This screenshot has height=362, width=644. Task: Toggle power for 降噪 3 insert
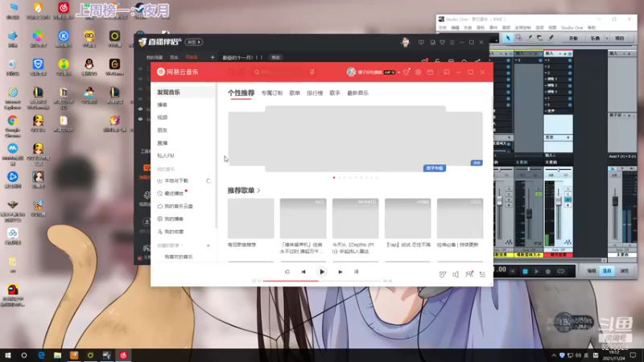(x=570, y=92)
